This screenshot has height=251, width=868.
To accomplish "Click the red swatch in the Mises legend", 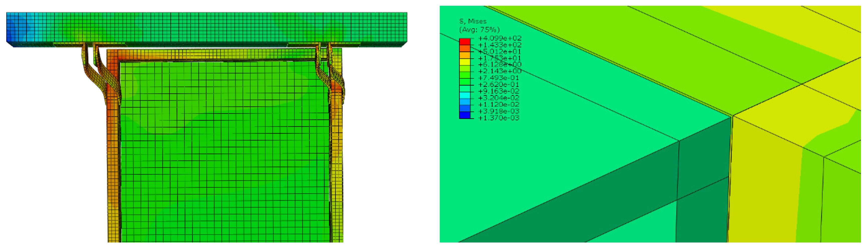I will tap(465, 42).
